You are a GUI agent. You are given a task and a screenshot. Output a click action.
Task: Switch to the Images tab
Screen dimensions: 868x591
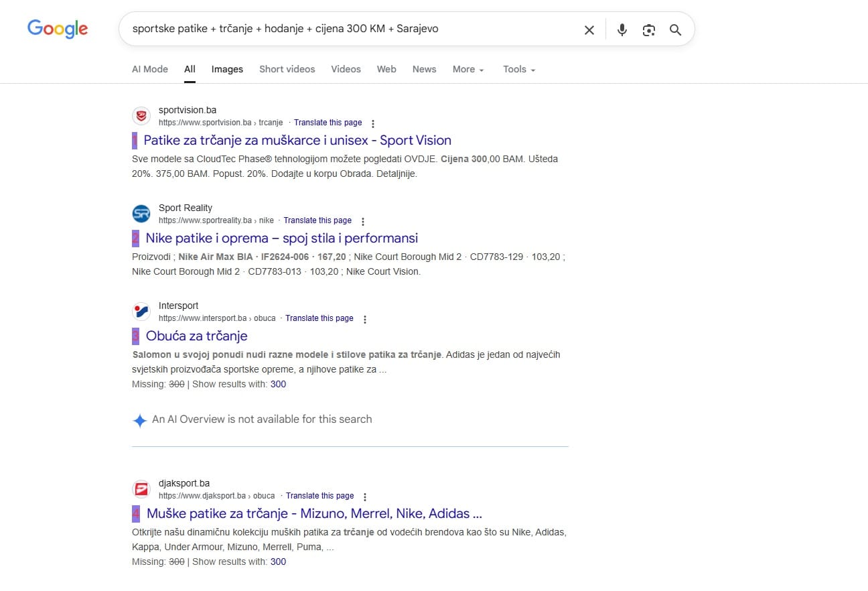[227, 69]
